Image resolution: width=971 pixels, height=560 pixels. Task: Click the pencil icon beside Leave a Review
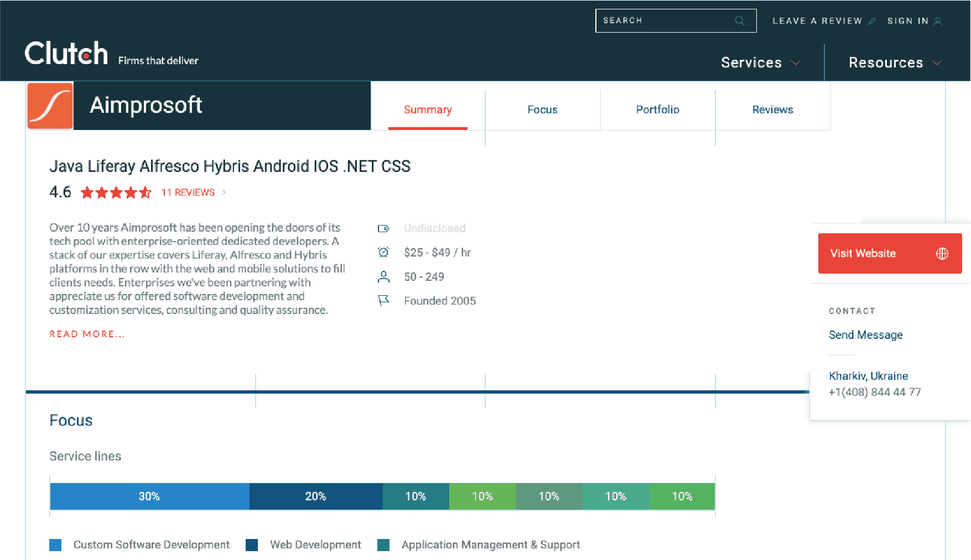coord(872,21)
